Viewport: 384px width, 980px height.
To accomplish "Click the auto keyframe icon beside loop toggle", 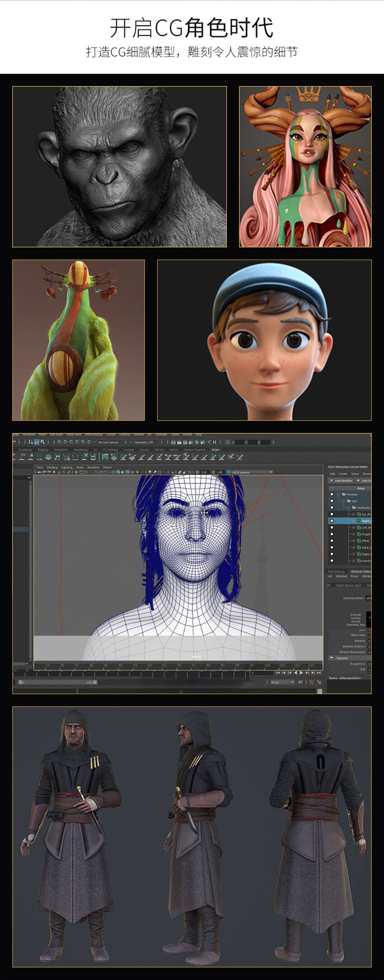I will tap(312, 682).
